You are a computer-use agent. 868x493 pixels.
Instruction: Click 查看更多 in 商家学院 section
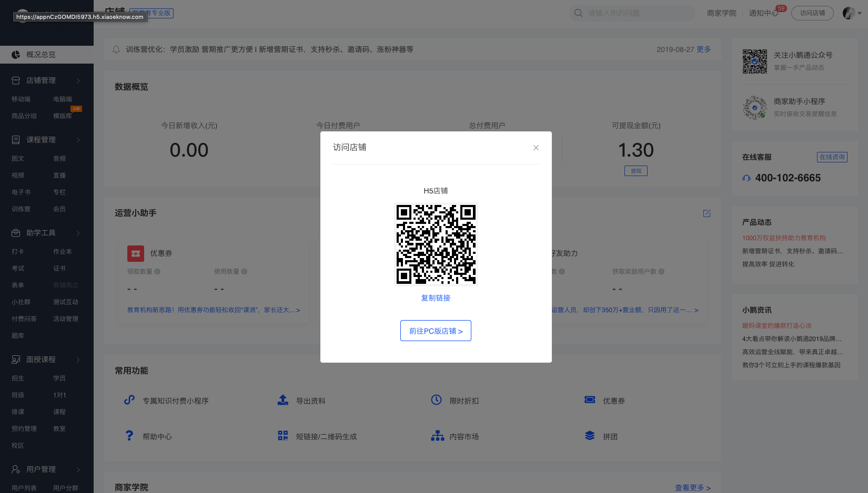pos(693,488)
